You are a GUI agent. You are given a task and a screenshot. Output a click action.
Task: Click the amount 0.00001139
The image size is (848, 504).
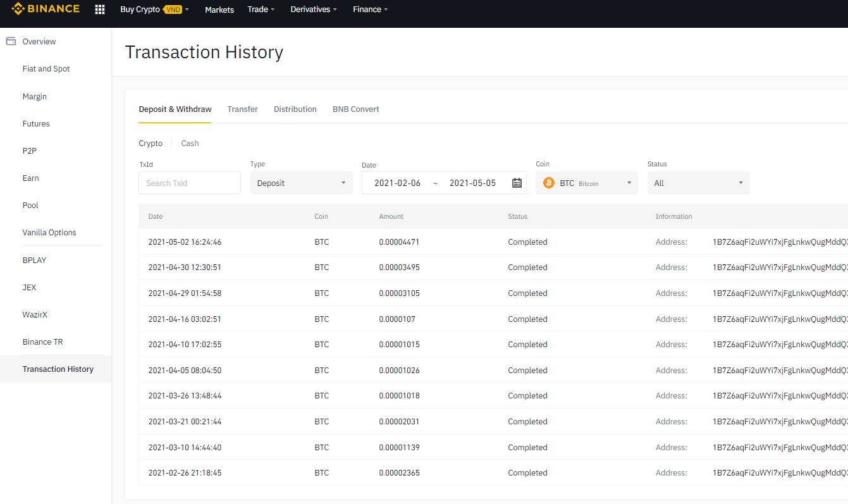click(400, 448)
